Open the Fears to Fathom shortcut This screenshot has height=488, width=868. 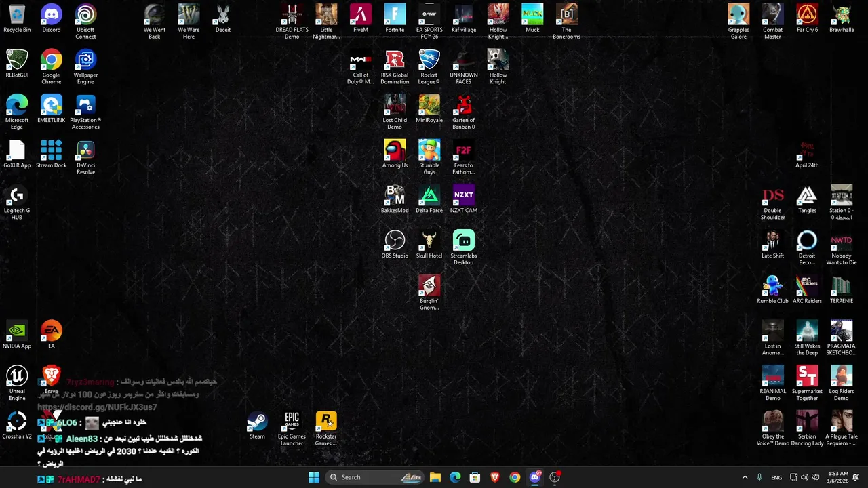[464, 157]
